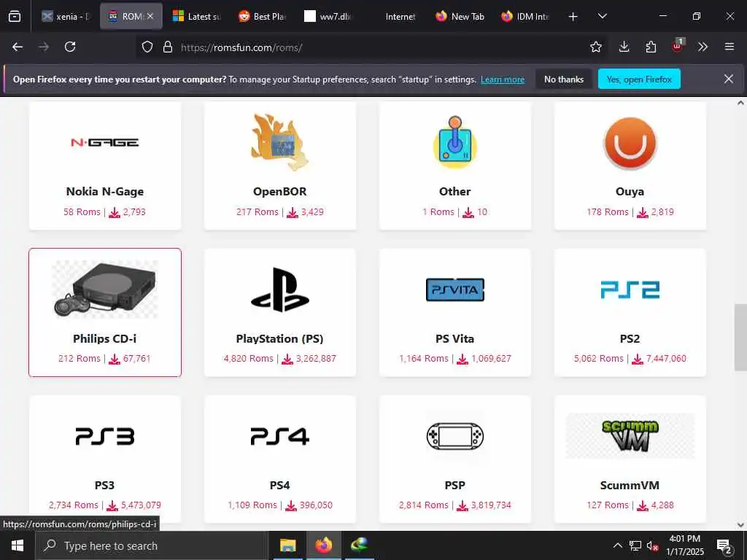The width and height of the screenshot is (747, 560).
Task: Show hidden system tray icons
Action: pos(617,545)
